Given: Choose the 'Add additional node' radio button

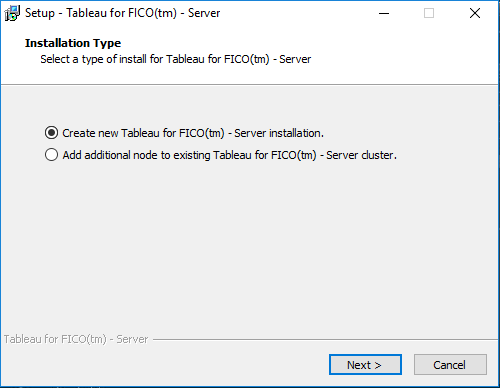Looking at the screenshot, I should [x=221, y=155].
